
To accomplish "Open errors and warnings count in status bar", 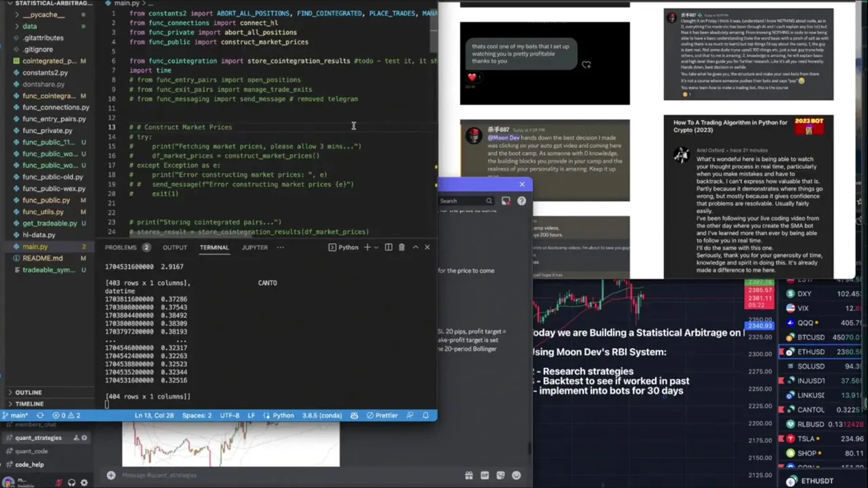I will click(66, 415).
